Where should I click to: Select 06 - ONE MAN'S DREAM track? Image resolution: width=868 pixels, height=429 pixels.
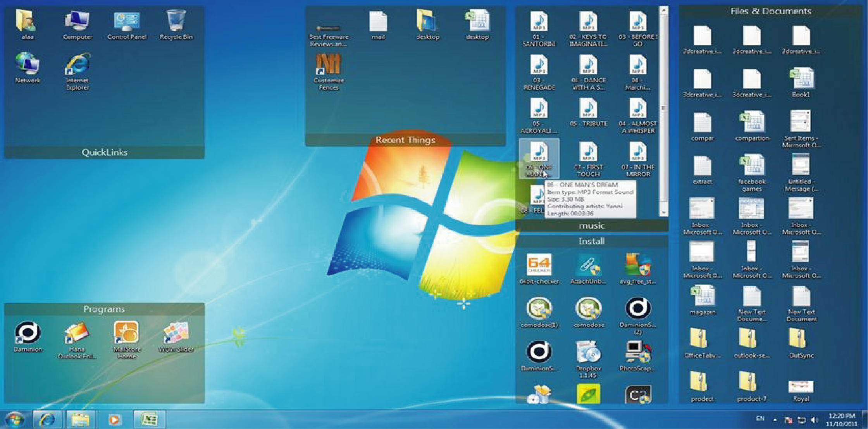click(x=540, y=164)
